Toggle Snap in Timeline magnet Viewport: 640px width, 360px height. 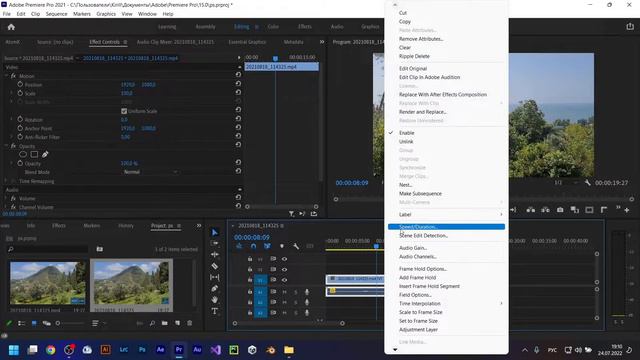(253, 246)
